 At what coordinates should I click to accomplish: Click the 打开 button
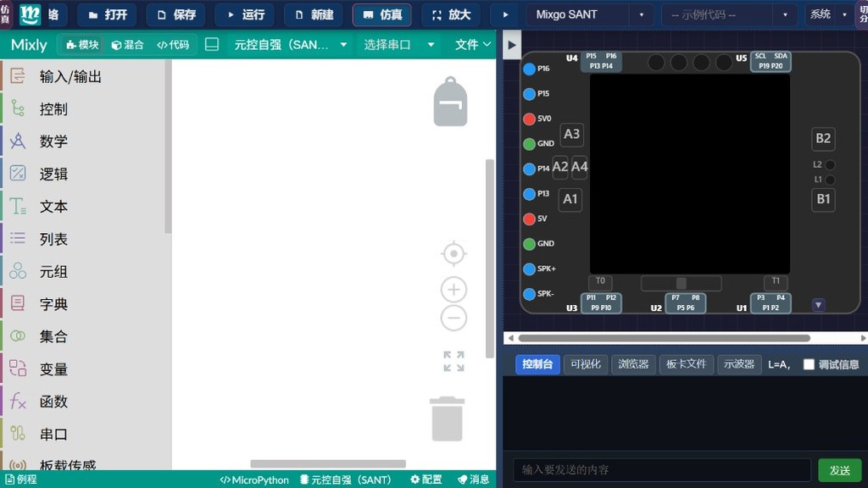click(108, 15)
